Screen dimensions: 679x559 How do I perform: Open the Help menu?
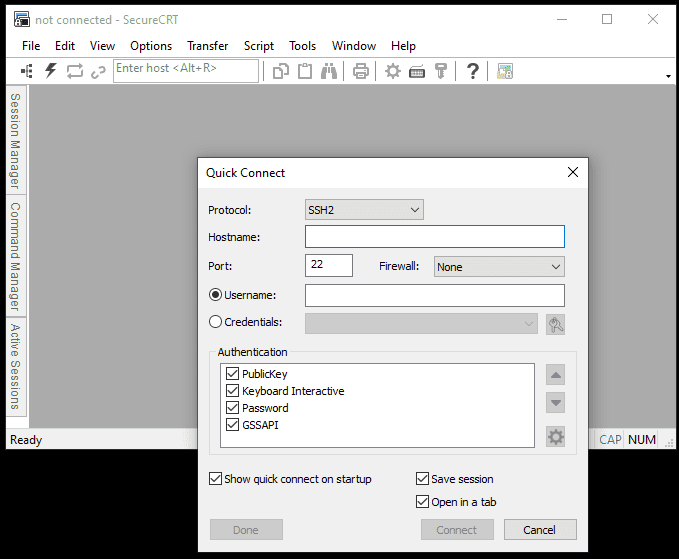click(x=403, y=46)
